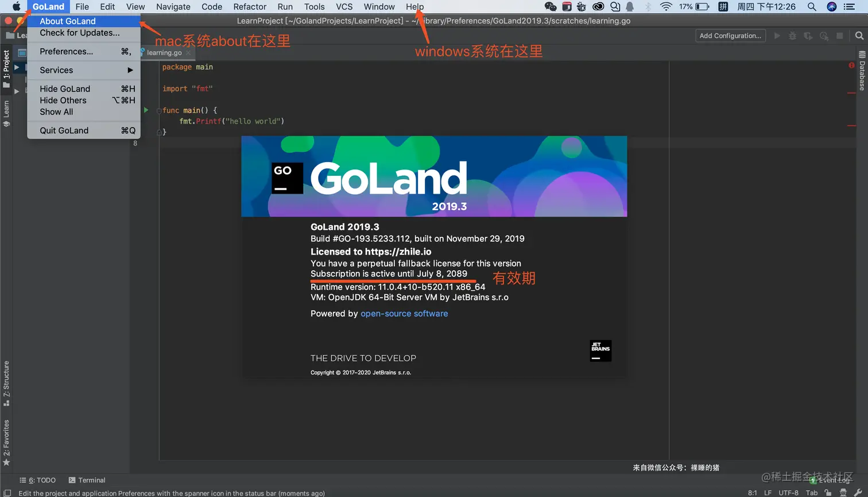Image resolution: width=868 pixels, height=497 pixels.
Task: Open Preferences... from GoLand menu
Action: (84, 51)
